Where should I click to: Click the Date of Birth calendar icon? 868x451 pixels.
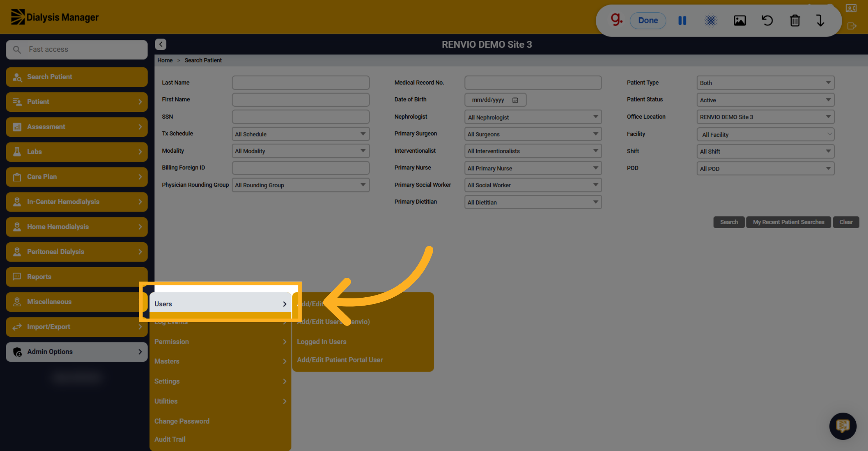pyautogui.click(x=515, y=100)
